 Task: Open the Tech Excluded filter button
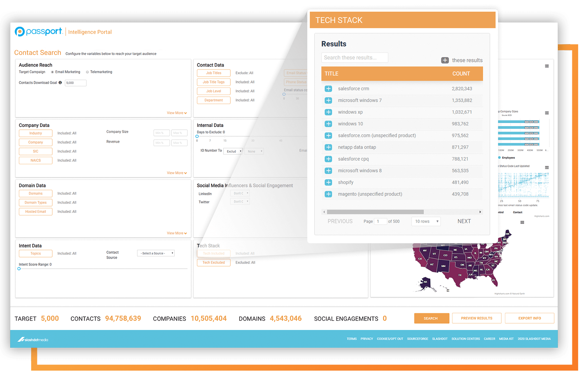214,263
